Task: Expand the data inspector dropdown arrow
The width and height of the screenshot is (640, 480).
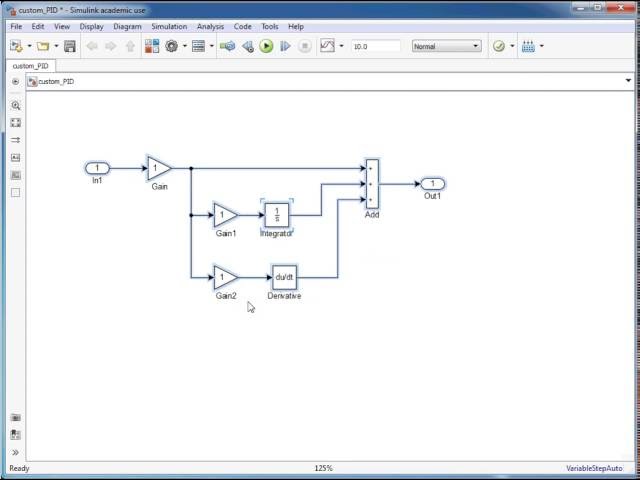Action: pyautogui.click(x=341, y=46)
